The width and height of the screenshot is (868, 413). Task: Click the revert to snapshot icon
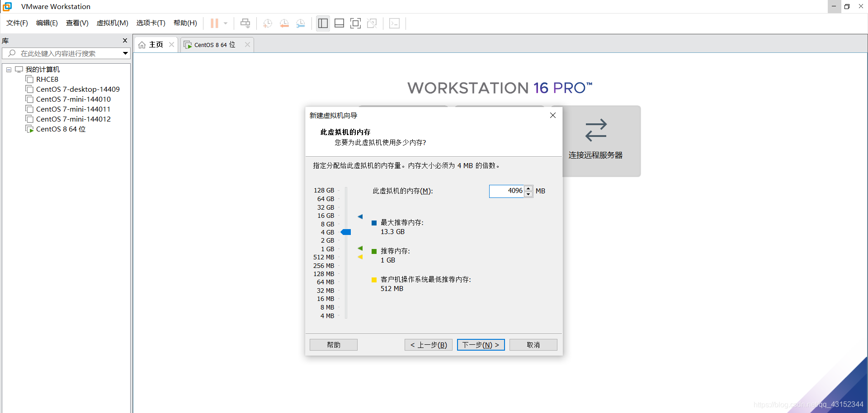284,23
